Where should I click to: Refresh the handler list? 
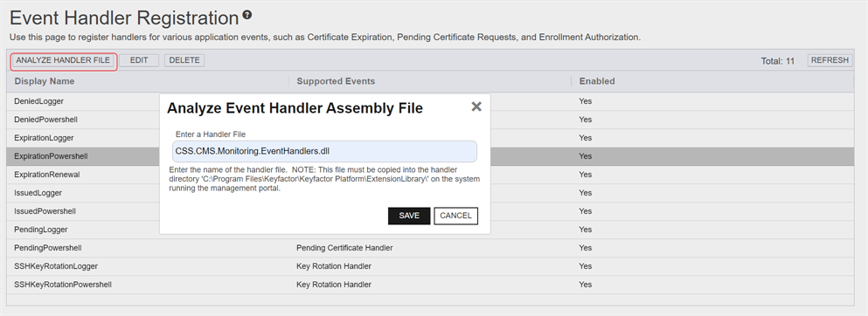tap(830, 60)
